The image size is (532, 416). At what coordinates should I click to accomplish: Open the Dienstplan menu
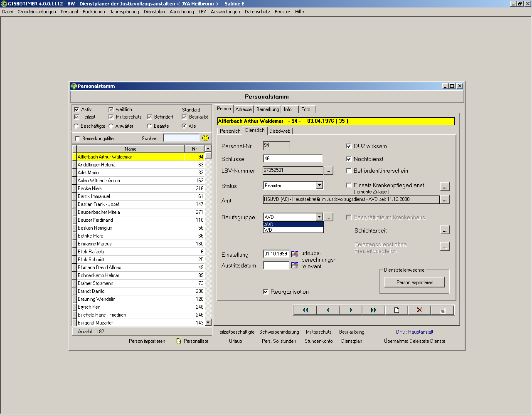pos(154,12)
